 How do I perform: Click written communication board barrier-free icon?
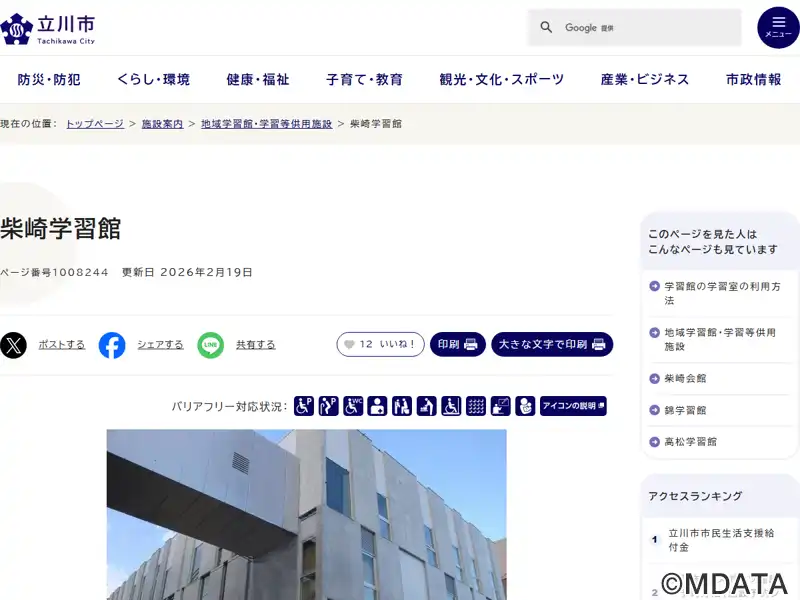[x=501, y=406]
